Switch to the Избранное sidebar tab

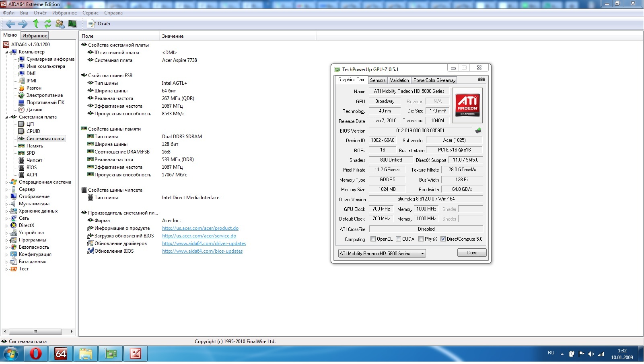(x=35, y=36)
